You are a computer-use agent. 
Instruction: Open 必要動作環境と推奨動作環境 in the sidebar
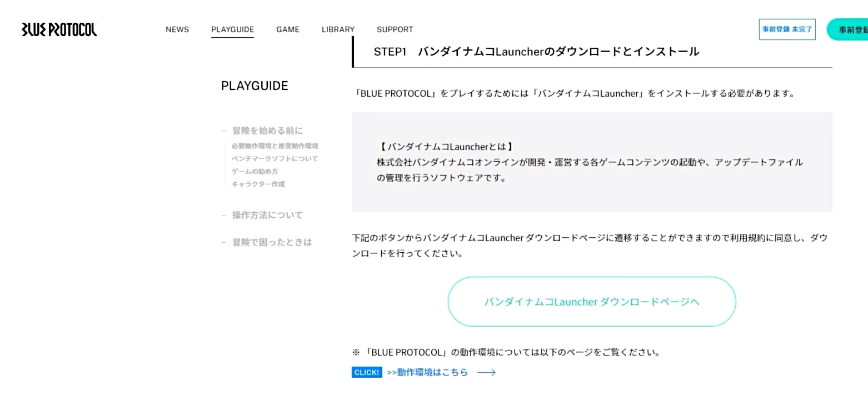275,146
